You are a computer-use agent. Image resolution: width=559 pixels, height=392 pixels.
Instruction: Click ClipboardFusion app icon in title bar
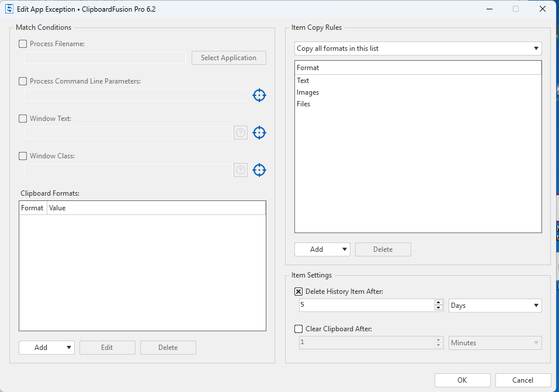(x=9, y=9)
